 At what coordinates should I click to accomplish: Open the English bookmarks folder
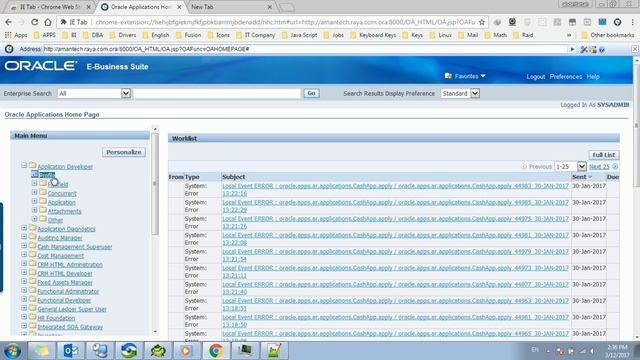tap(156, 35)
